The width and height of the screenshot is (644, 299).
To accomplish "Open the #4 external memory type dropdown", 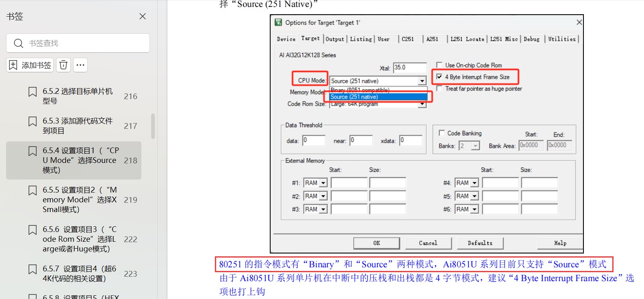I will click(474, 183).
